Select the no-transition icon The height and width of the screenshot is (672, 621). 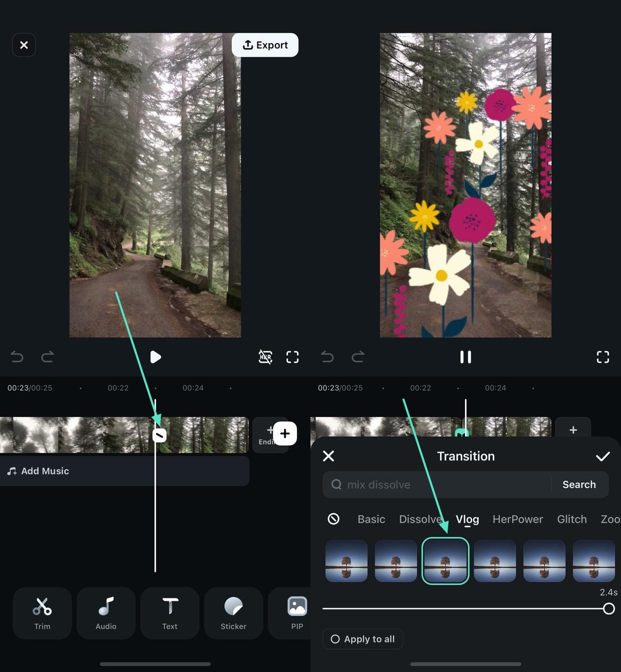(x=334, y=519)
